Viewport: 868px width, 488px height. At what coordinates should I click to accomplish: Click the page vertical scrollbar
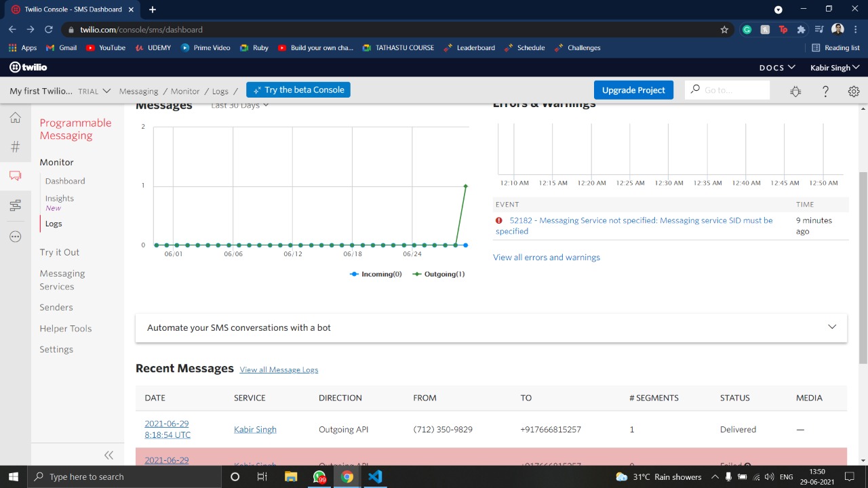click(x=863, y=268)
